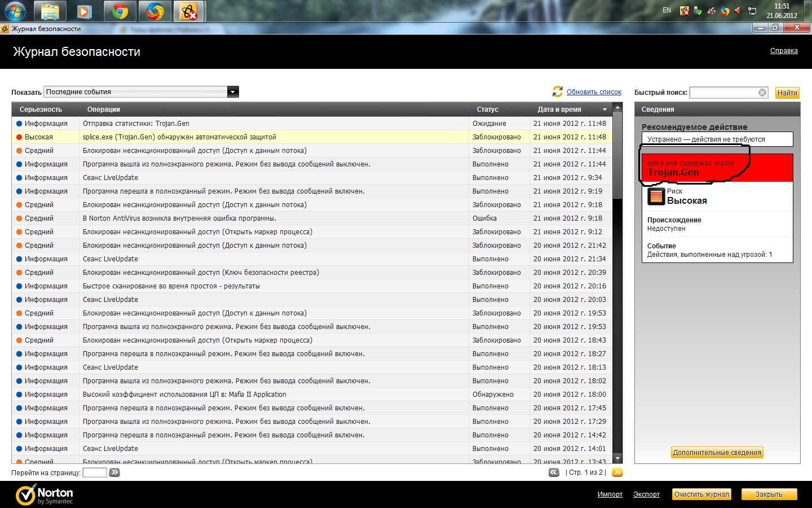812x508 pixels.
Task: Open Windows Explorer from the taskbar
Action: pyautogui.click(x=50, y=11)
